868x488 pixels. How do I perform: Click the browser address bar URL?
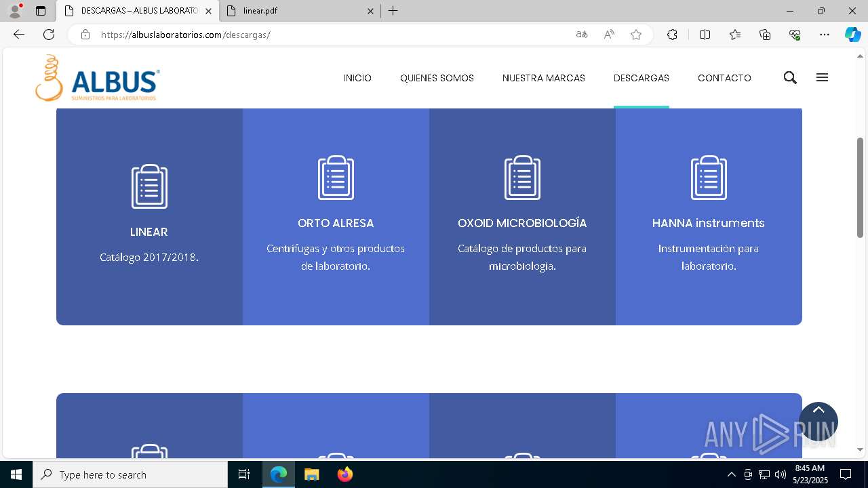pos(186,35)
